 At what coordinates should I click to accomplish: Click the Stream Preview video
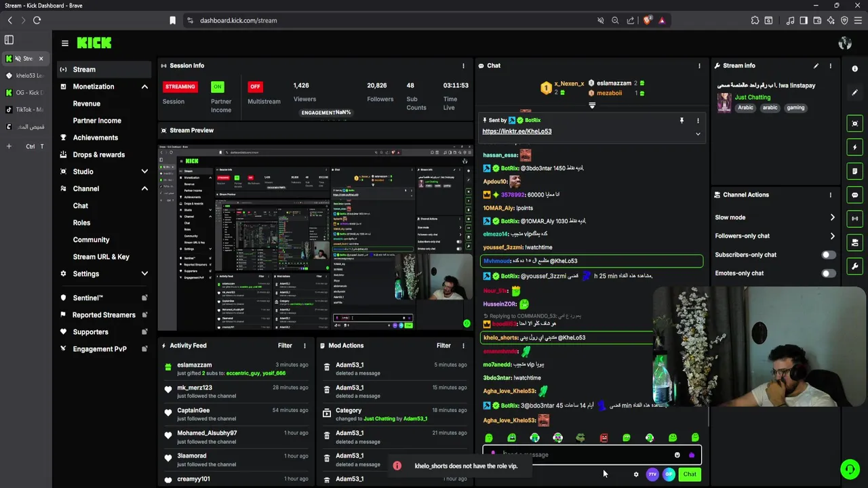pyautogui.click(x=315, y=237)
